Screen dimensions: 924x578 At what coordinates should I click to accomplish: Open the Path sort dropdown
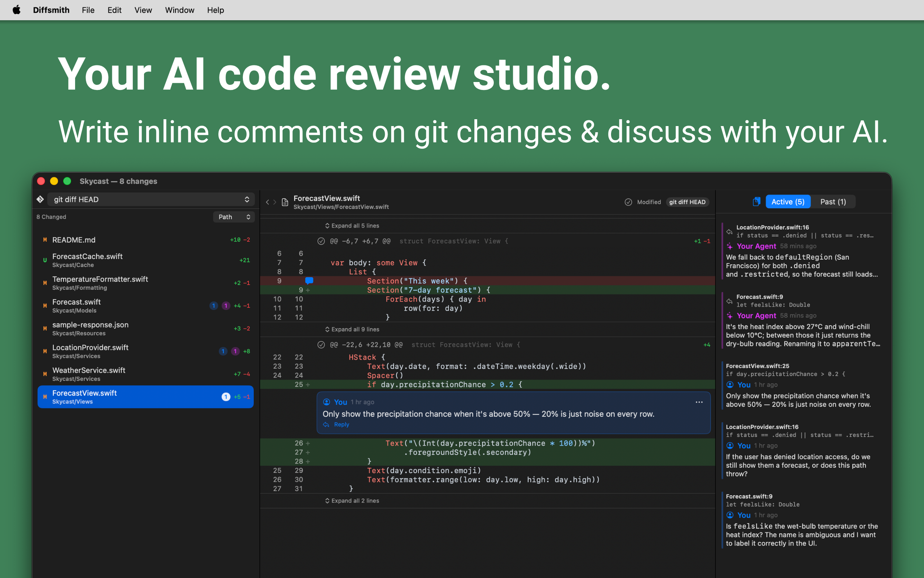pyautogui.click(x=234, y=217)
